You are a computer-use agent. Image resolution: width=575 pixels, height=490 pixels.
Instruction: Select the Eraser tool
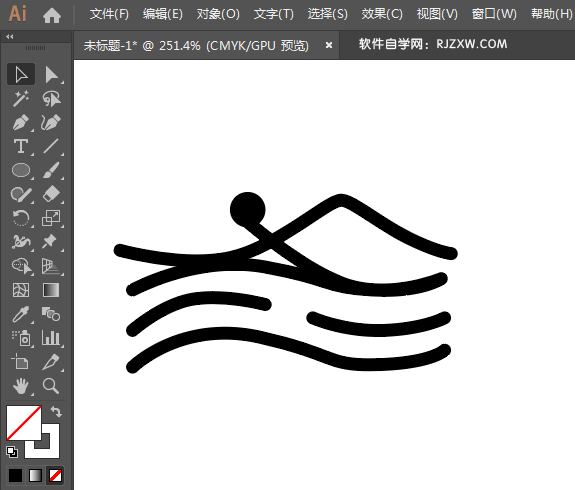[51, 194]
